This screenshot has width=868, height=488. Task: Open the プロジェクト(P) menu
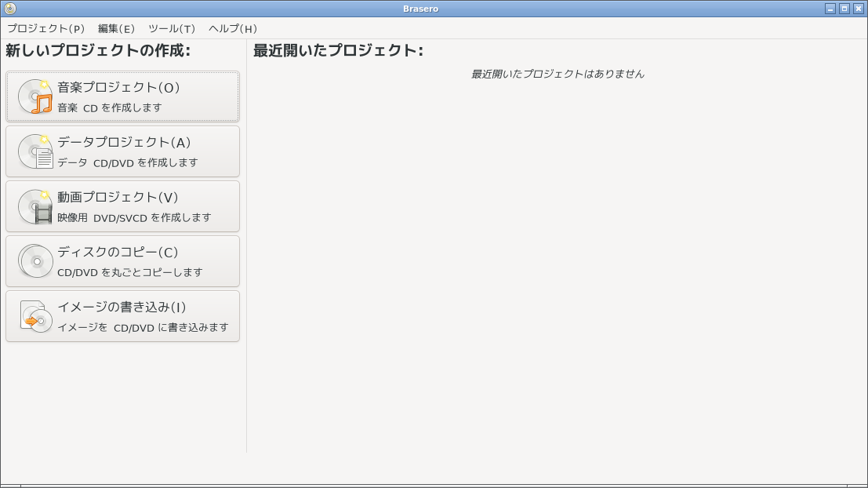[46, 28]
